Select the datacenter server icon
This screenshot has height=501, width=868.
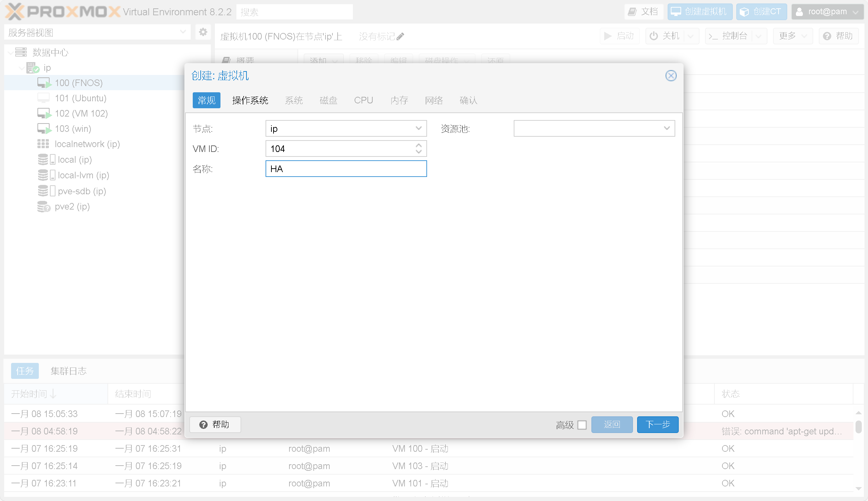21,52
